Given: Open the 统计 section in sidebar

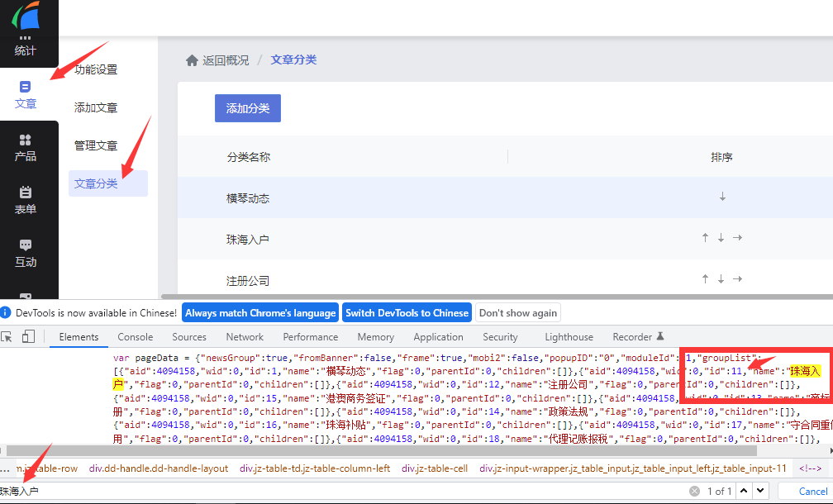Looking at the screenshot, I should 26,45.
